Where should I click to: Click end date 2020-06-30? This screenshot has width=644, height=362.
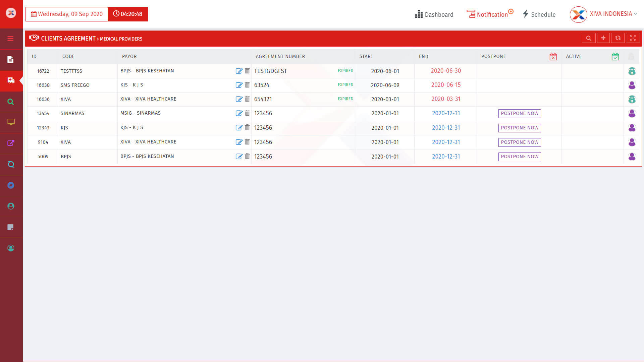446,71
